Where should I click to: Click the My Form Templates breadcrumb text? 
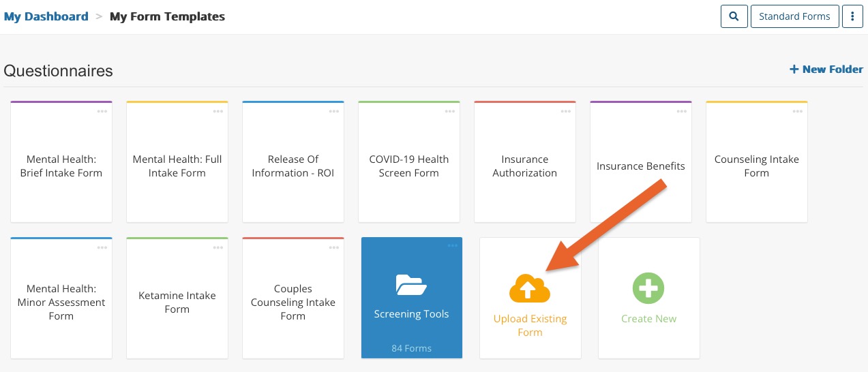(x=167, y=16)
